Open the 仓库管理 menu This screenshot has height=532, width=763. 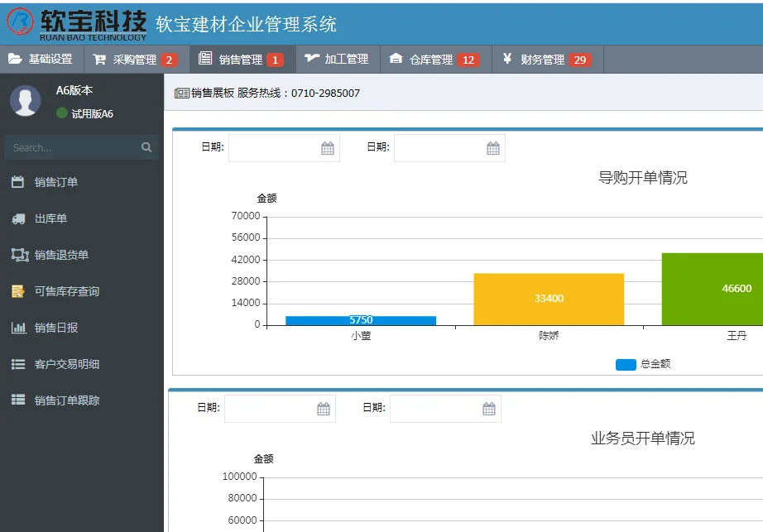[435, 60]
